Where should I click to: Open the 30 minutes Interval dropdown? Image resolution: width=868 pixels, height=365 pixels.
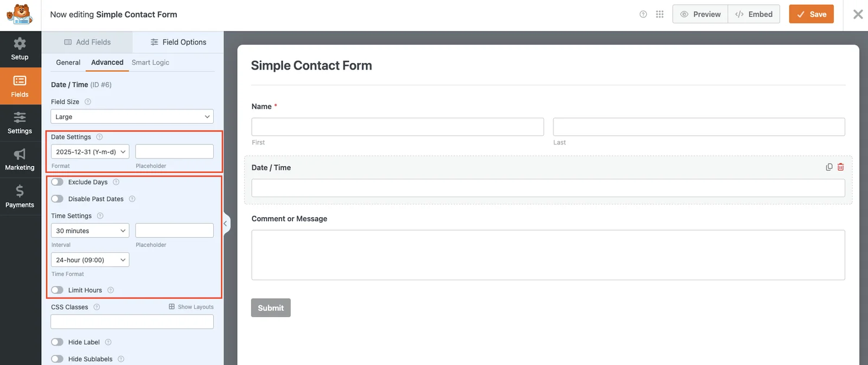[90, 231]
